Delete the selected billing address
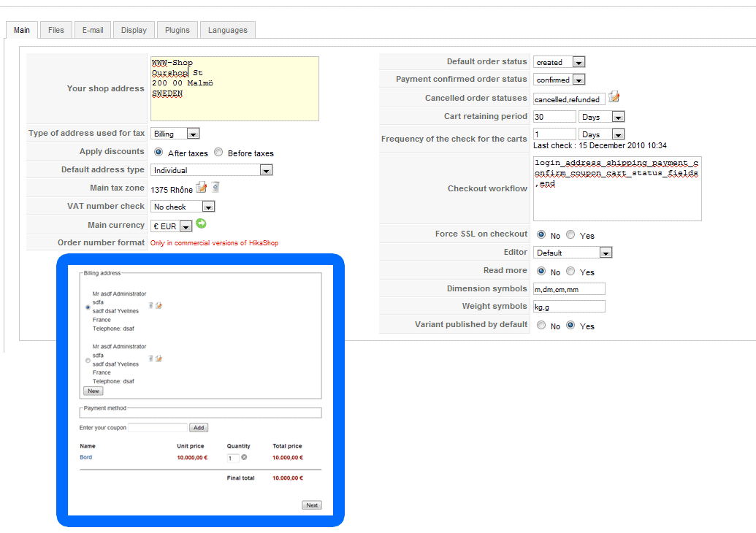 pos(150,305)
